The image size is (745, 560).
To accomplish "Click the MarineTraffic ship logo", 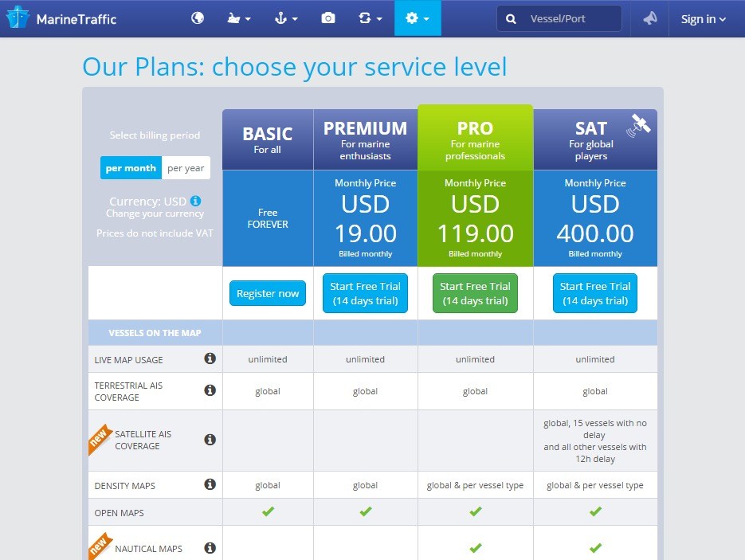I will (18, 17).
